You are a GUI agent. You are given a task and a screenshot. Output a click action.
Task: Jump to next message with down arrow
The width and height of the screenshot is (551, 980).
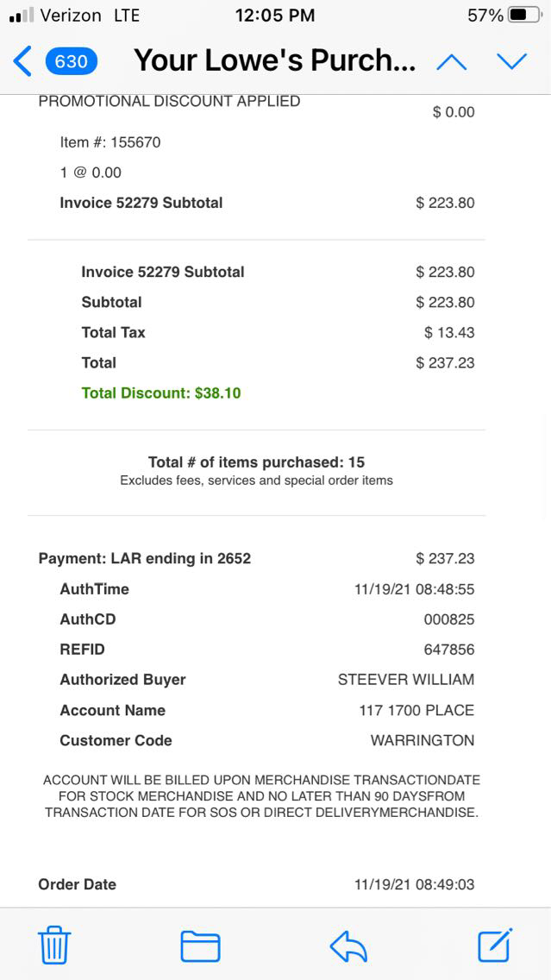point(511,61)
